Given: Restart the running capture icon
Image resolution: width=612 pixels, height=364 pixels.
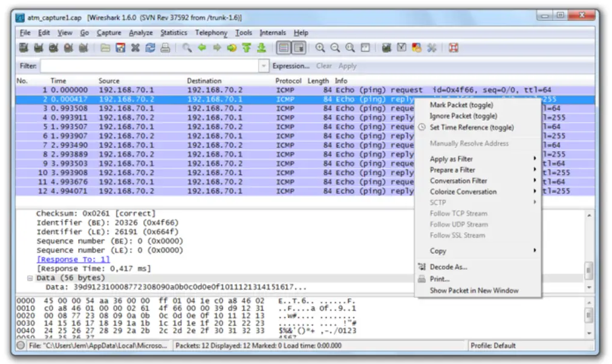Looking at the screenshot, I should [83, 48].
